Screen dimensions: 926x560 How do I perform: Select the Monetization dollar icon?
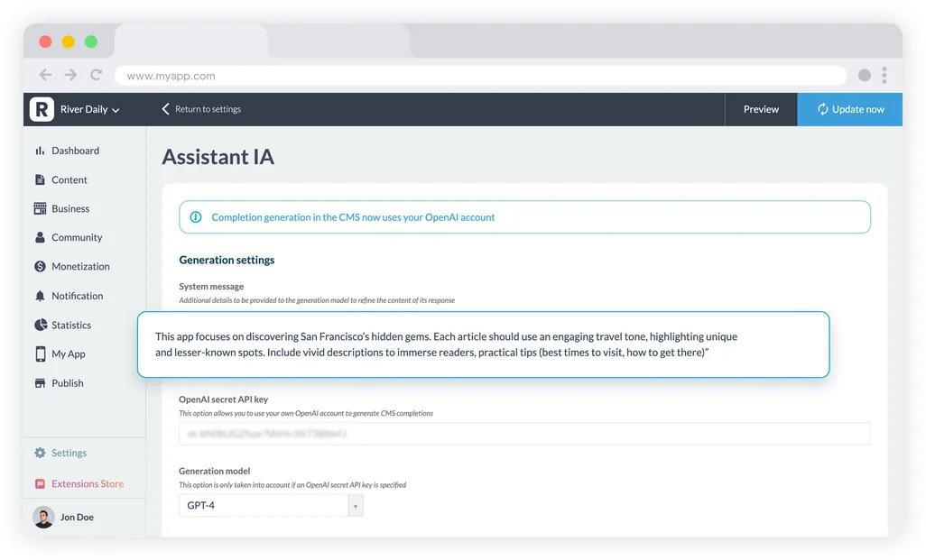[x=40, y=265]
